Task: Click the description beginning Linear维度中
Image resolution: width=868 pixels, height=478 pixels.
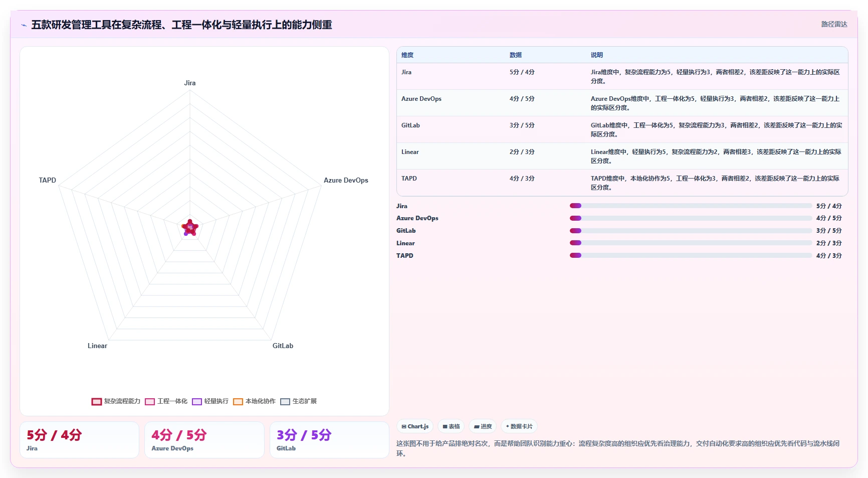Action: tap(716, 156)
